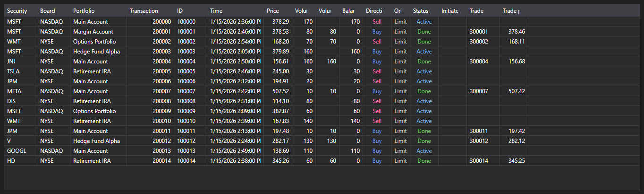Select the V security cell
Image resolution: width=644 pixels, height=194 pixels.
pyautogui.click(x=20, y=141)
